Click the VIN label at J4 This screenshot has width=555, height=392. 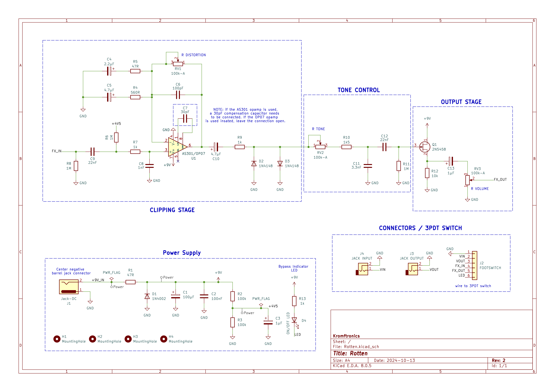pos(383,270)
